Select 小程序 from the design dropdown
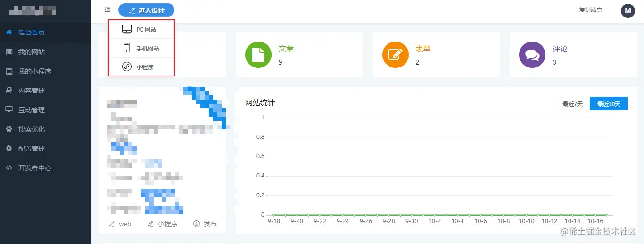 pos(141,67)
